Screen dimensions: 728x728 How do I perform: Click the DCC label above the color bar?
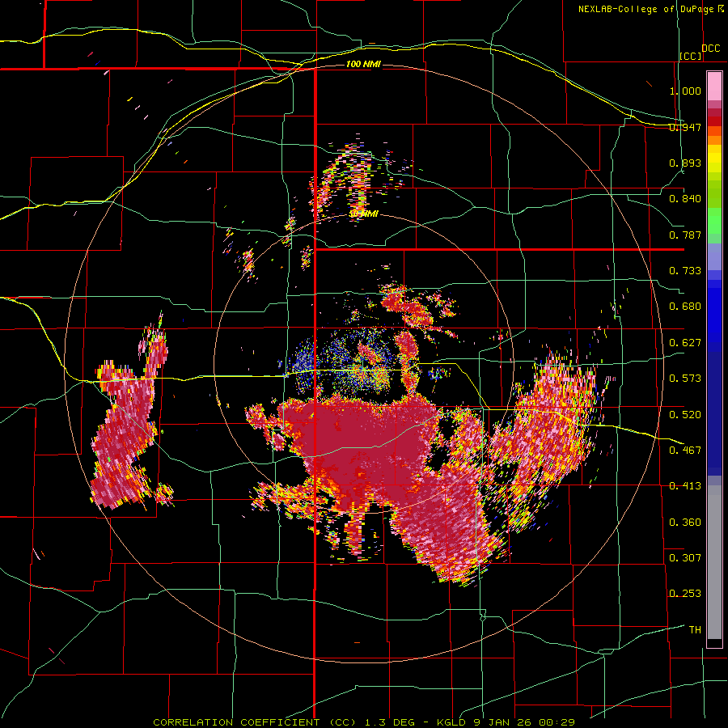tap(710, 49)
